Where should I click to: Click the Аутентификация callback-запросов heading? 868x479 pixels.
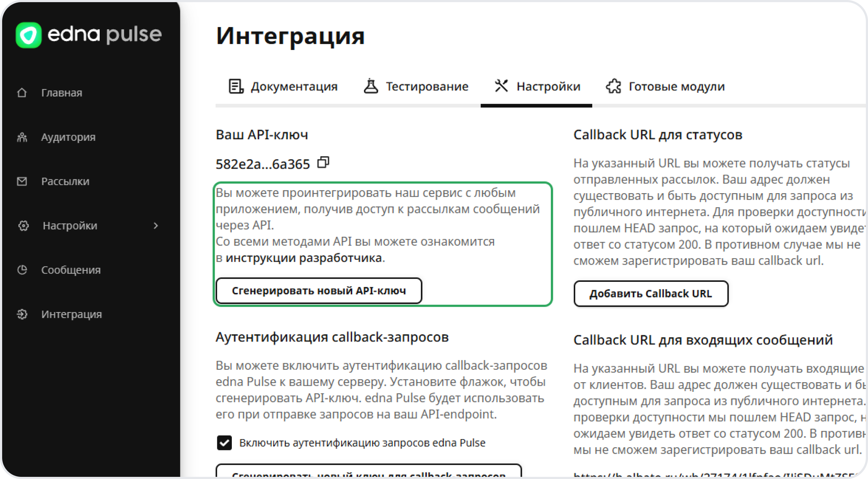[x=332, y=337]
